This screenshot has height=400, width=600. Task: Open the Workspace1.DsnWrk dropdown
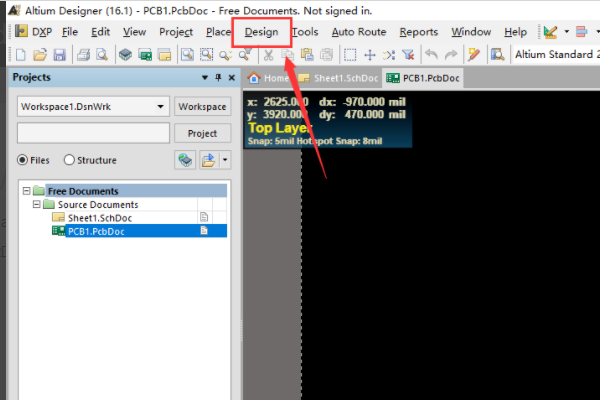(x=161, y=106)
